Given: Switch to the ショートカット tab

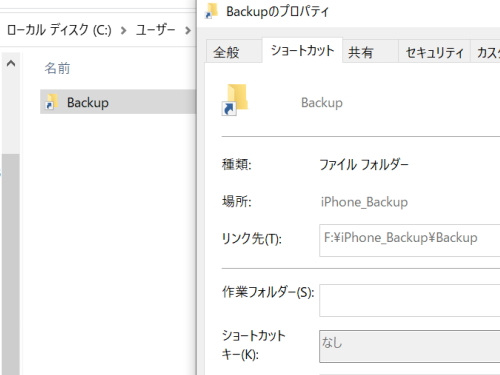Looking at the screenshot, I should coord(302,51).
